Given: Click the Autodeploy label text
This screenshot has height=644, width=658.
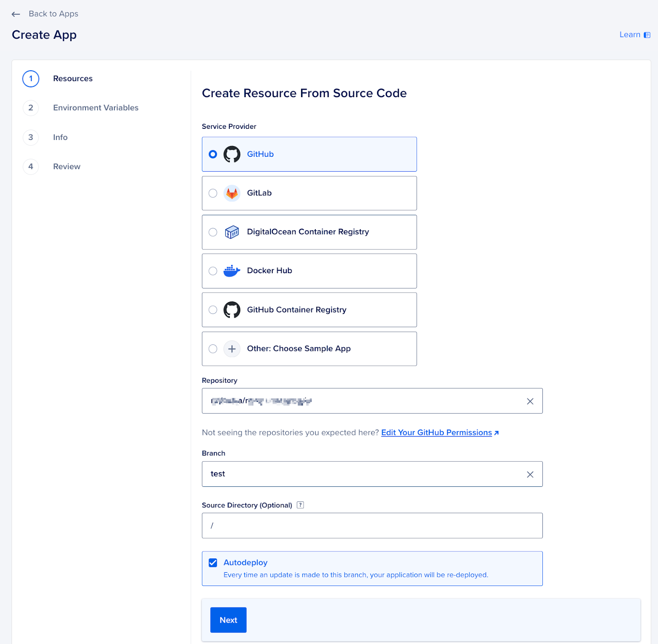Looking at the screenshot, I should tap(246, 563).
